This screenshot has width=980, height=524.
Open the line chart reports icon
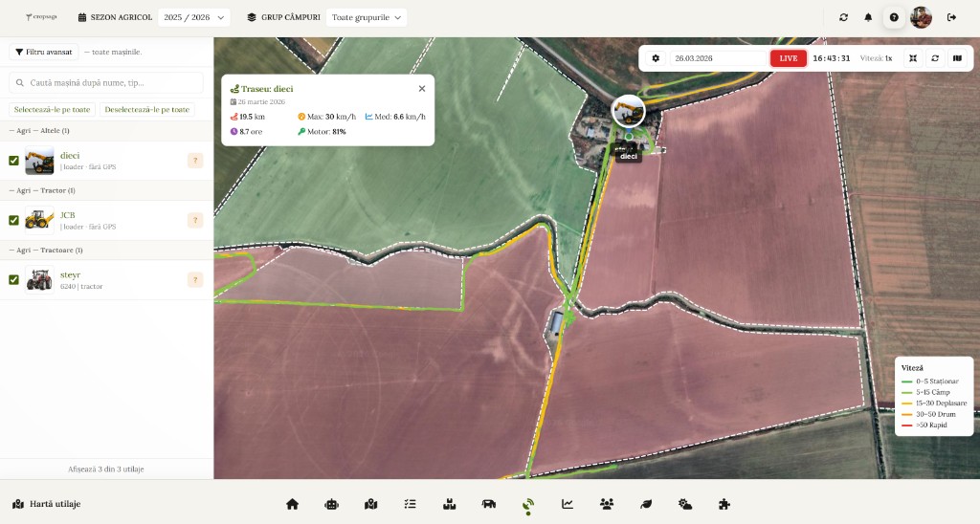tap(568, 504)
